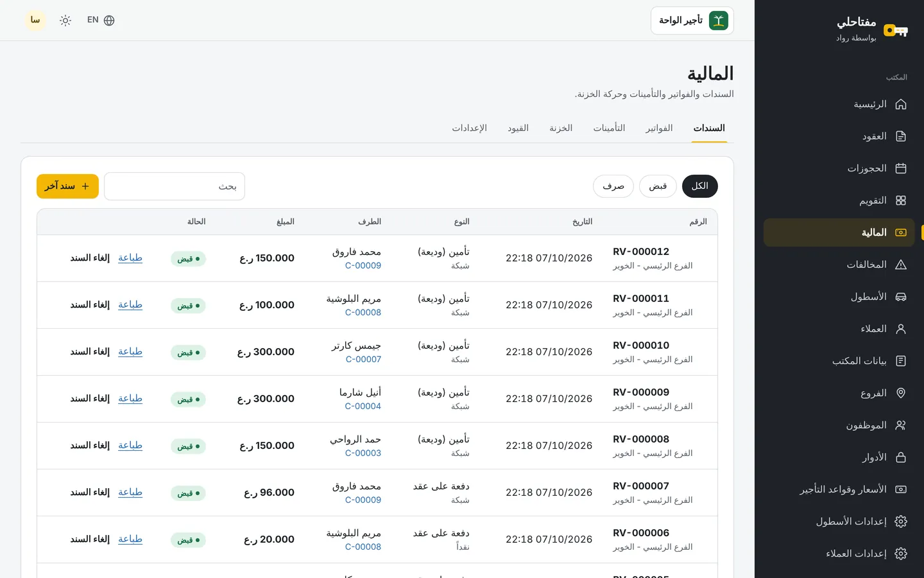Viewport: 924px width, 578px height.
Task: Click the مفتاحلي key logo
Action: point(896,30)
